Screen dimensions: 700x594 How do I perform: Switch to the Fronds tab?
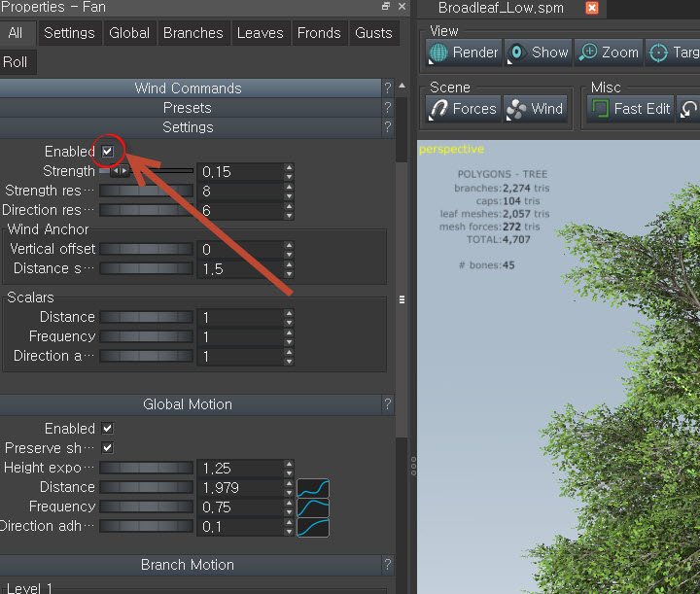click(319, 33)
